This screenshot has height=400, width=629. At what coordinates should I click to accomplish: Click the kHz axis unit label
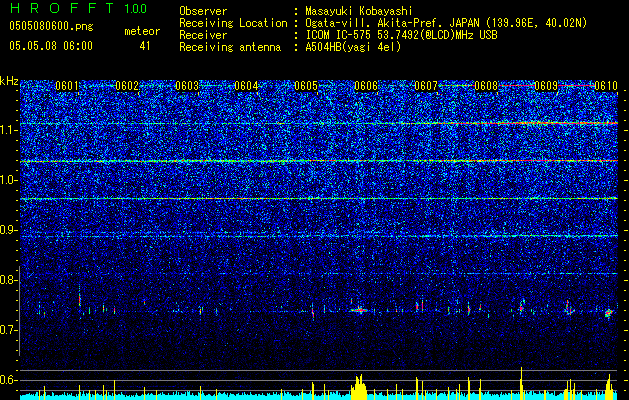click(x=9, y=81)
